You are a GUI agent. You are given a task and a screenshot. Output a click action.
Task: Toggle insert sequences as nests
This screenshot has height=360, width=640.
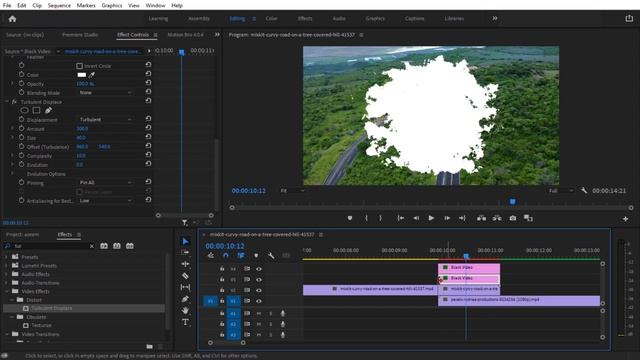pyautogui.click(x=211, y=256)
